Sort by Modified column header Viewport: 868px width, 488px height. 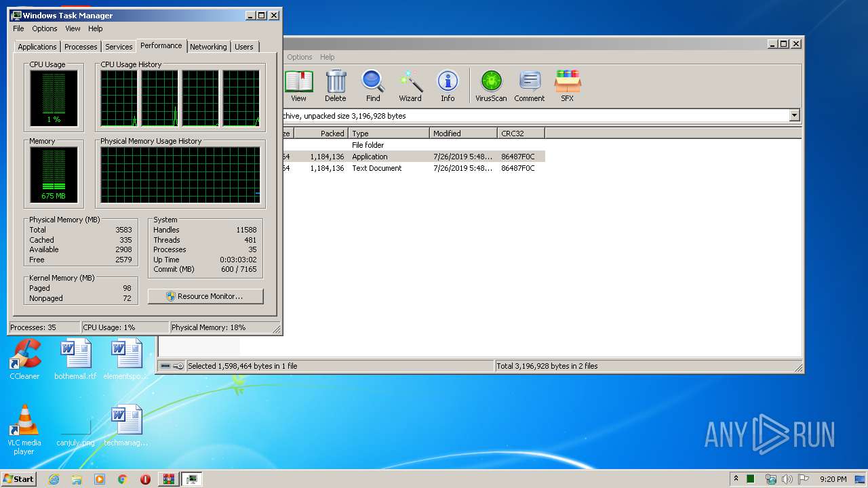click(x=463, y=134)
